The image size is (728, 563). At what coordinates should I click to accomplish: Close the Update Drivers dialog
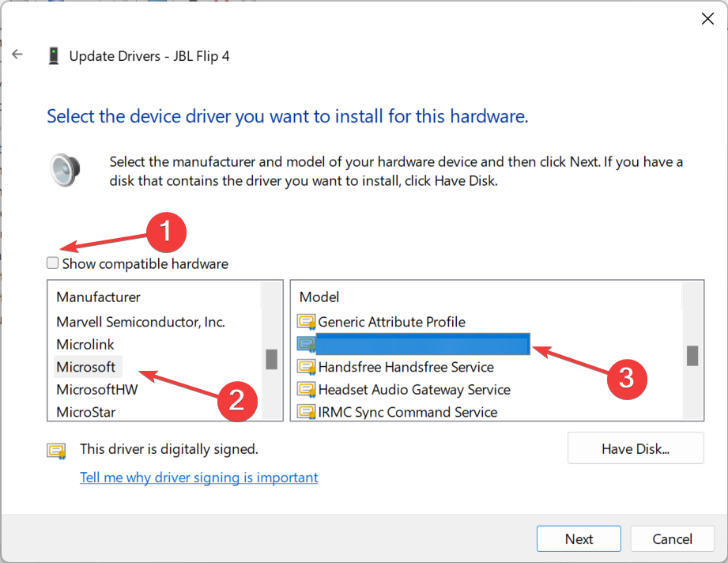(707, 18)
